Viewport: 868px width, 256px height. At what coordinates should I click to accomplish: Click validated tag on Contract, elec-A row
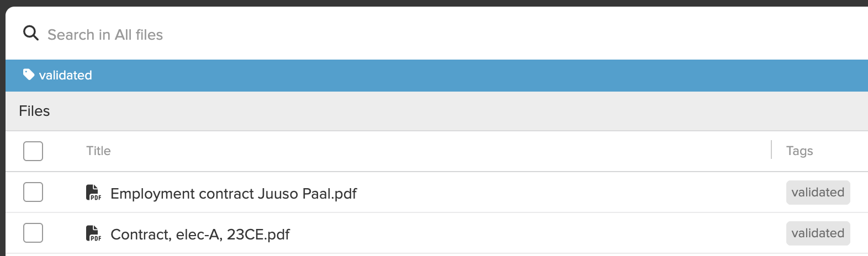point(818,233)
